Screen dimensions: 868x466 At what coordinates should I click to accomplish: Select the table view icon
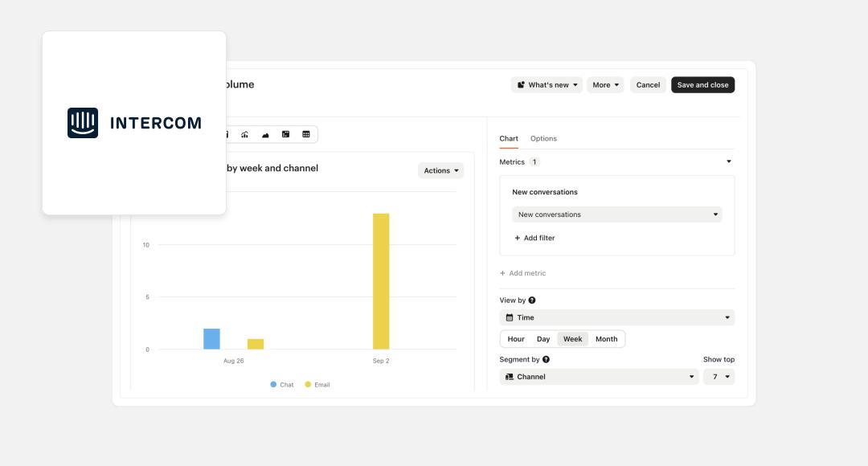[306, 134]
